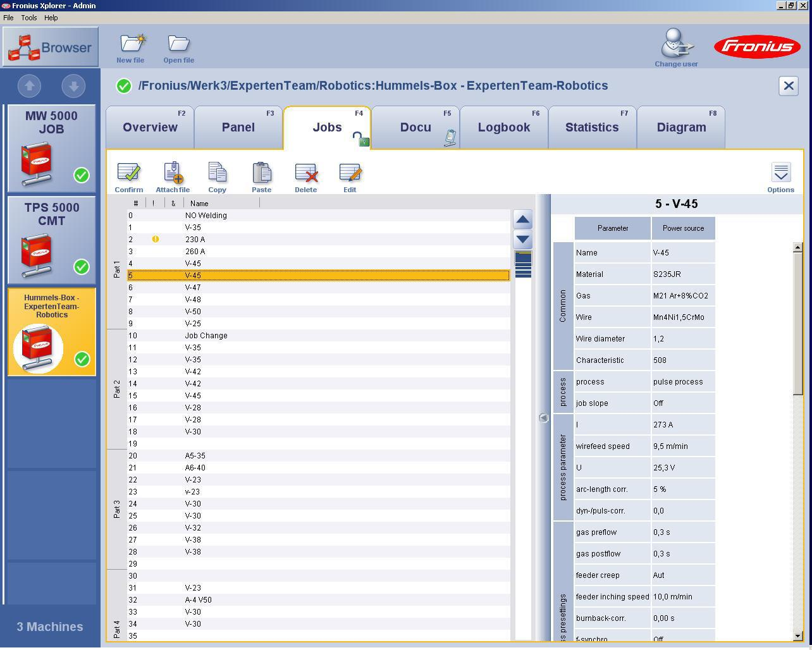The height and width of the screenshot is (650, 812).
Task: Click the Wire value Mn4Ni1,5CrMo
Action: [x=684, y=317]
